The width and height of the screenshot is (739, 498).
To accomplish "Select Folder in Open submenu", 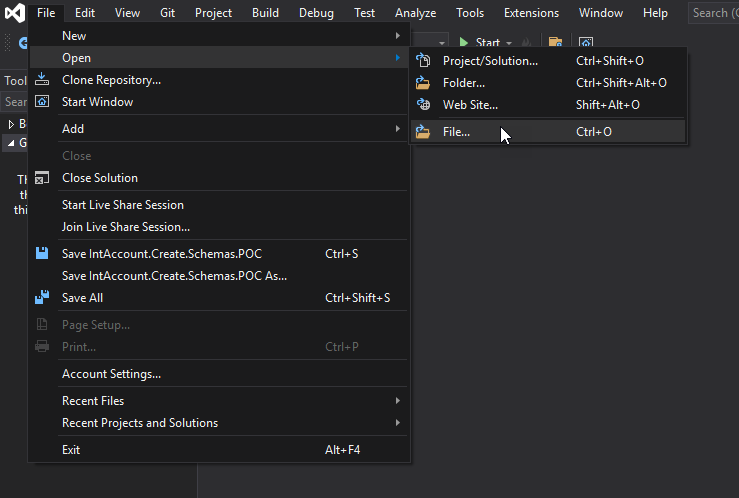I will [548, 83].
